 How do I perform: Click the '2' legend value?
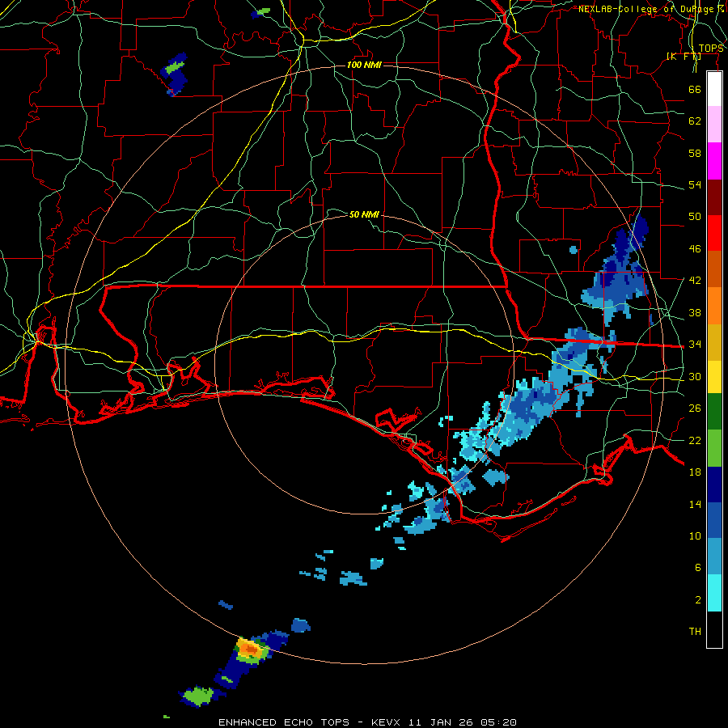tap(698, 600)
